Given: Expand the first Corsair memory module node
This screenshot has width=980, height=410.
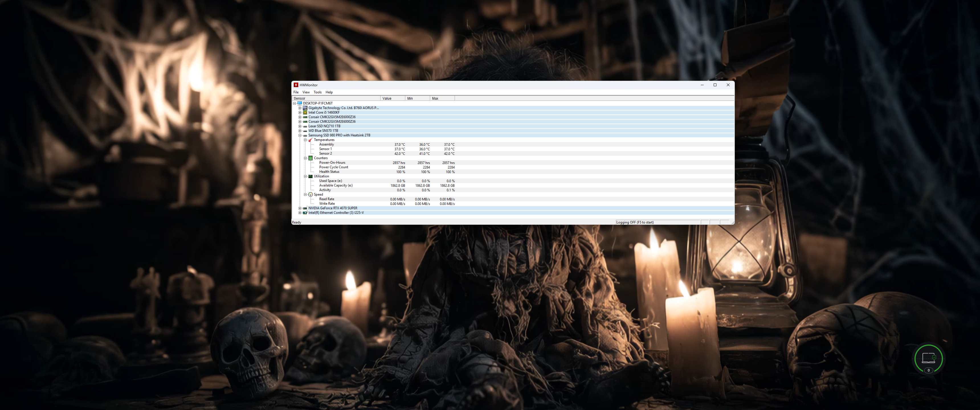Looking at the screenshot, I should pyautogui.click(x=300, y=117).
